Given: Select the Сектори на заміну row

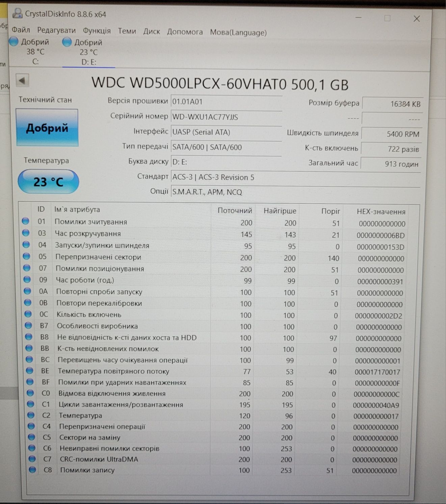Looking at the screenshot, I should (214, 438).
